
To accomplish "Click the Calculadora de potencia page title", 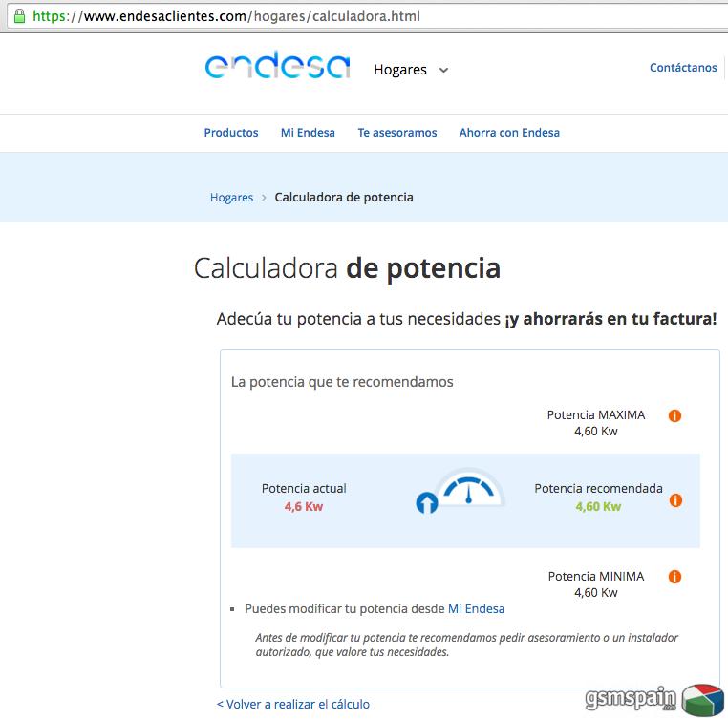I will [348, 268].
